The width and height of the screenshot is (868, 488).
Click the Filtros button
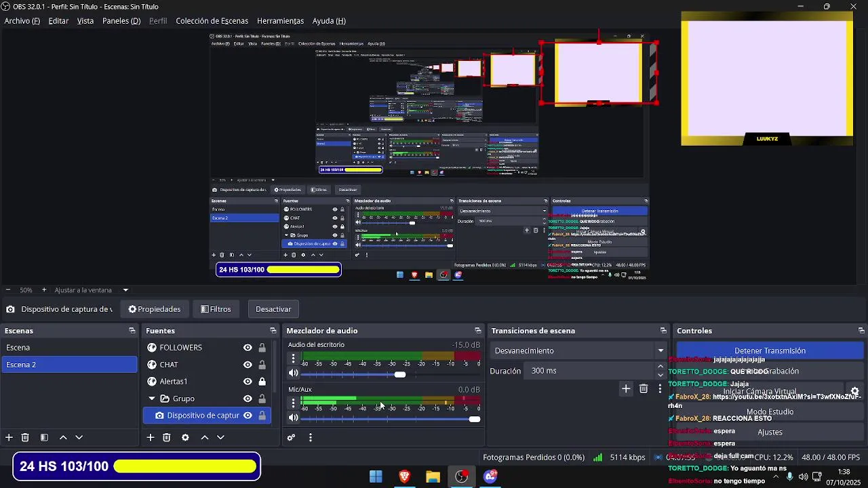pyautogui.click(x=216, y=309)
